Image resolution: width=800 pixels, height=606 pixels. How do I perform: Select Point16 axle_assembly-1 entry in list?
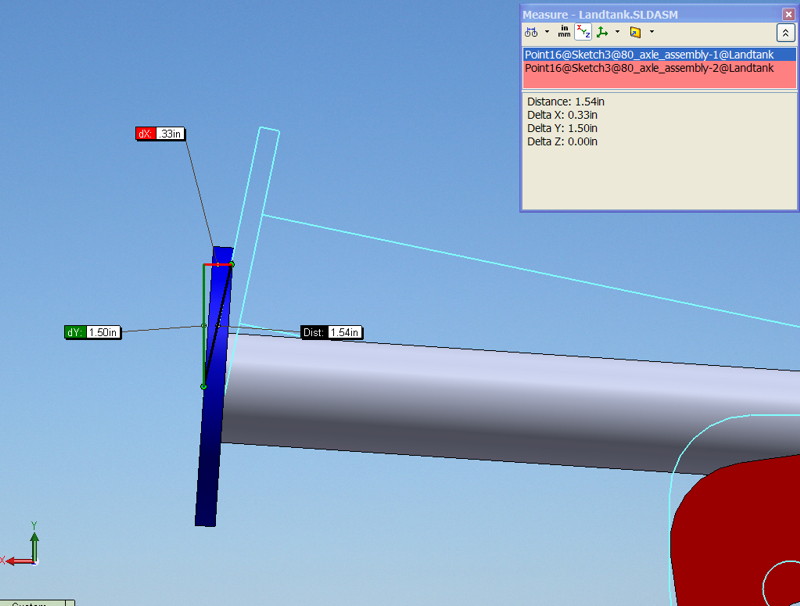click(659, 55)
